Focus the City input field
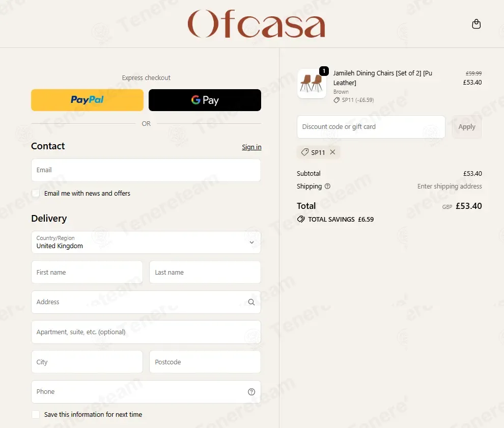 click(87, 362)
